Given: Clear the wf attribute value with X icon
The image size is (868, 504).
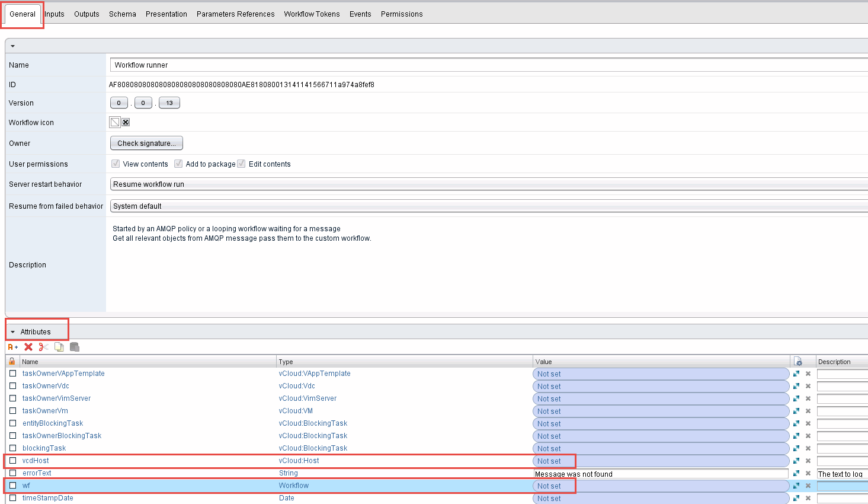Looking at the screenshot, I should tap(808, 486).
